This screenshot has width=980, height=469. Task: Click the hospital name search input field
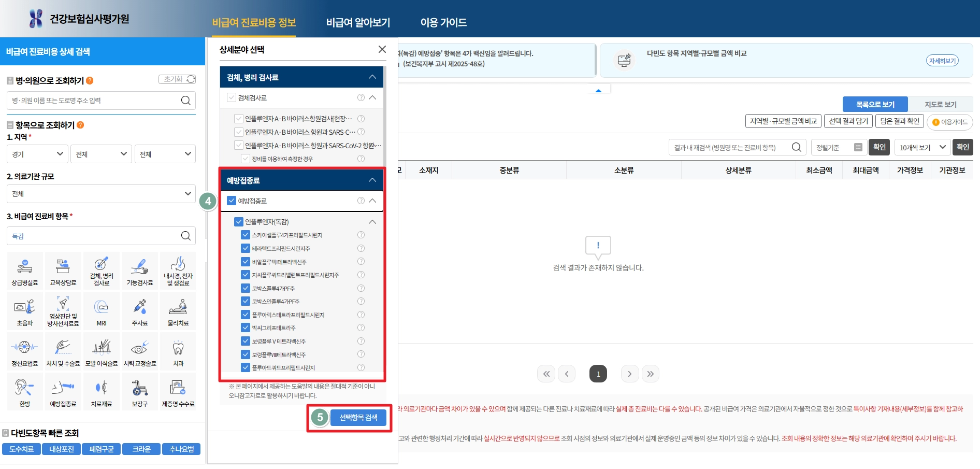click(93, 100)
